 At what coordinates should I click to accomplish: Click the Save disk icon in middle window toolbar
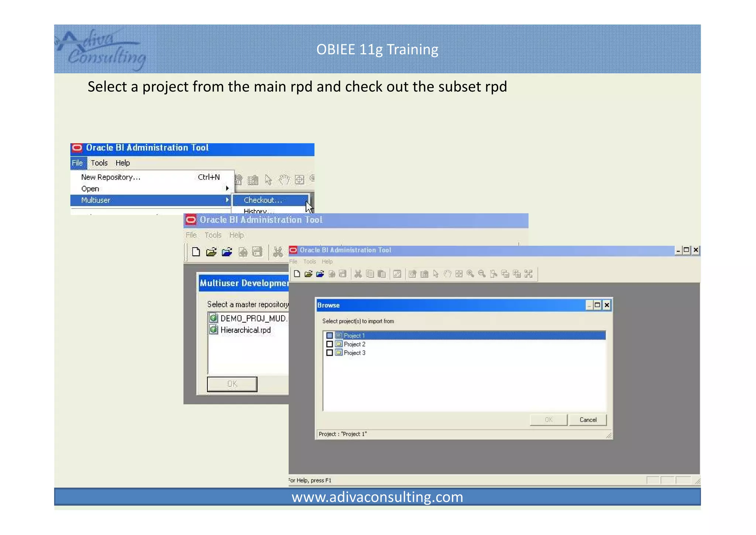(x=257, y=252)
